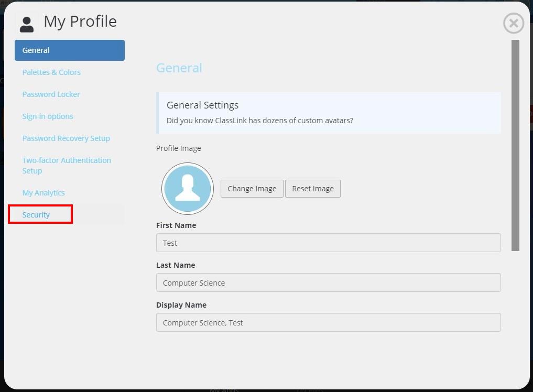Click the 'Did you know ClassLink' tip text
The width and height of the screenshot is (533, 392).
point(260,121)
